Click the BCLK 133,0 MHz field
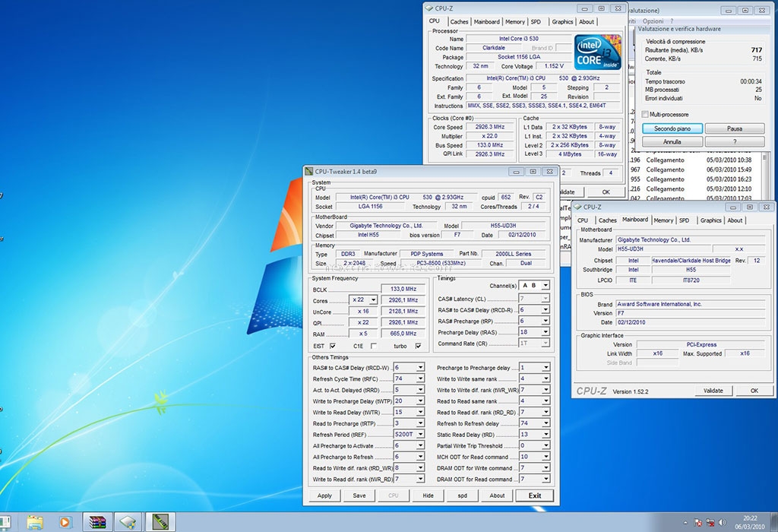 click(x=403, y=289)
